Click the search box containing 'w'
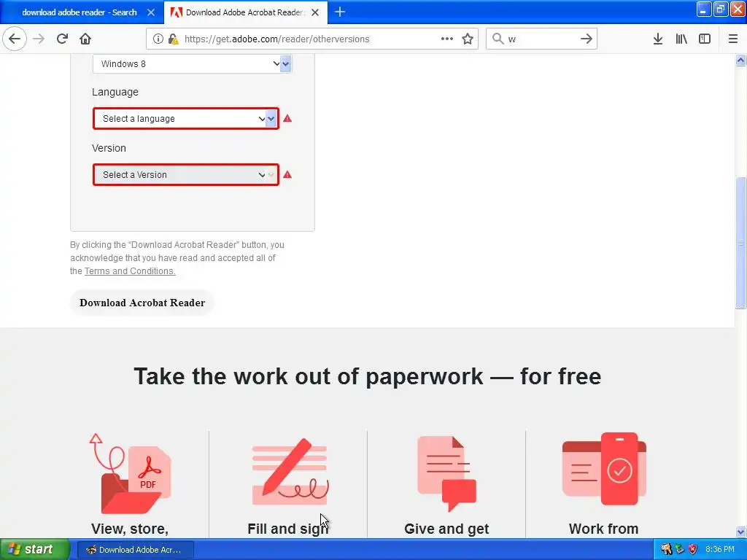This screenshot has height=560, width=747. point(541,39)
